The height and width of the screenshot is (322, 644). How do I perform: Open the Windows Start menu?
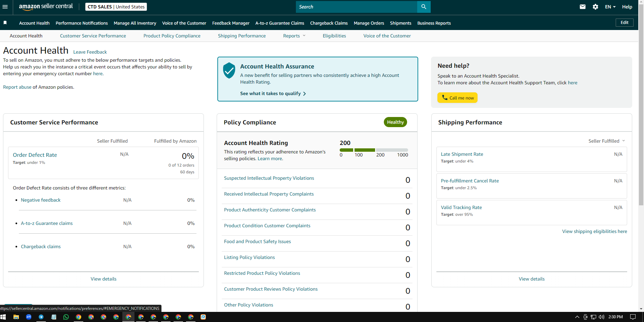click(x=3, y=317)
